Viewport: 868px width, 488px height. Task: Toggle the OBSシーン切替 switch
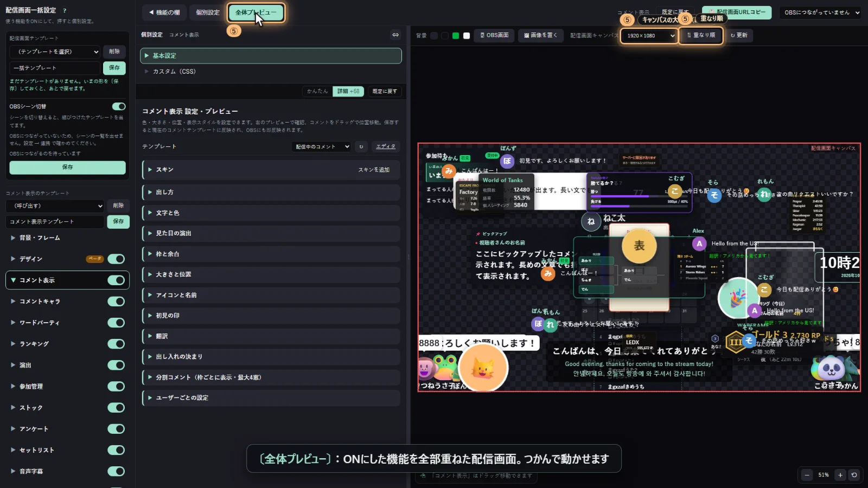click(x=119, y=106)
